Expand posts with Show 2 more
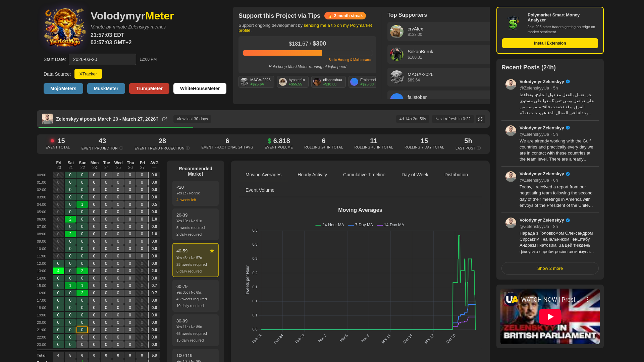 550,268
